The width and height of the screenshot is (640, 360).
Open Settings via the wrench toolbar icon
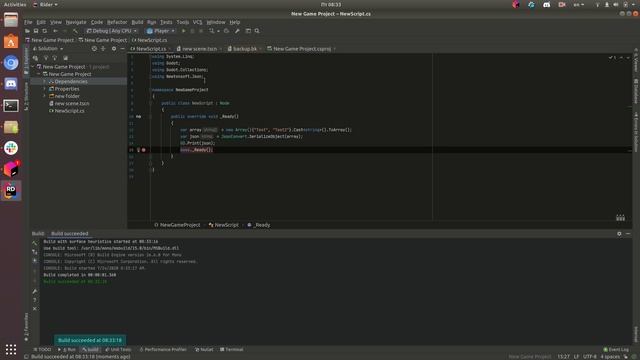(x=237, y=31)
